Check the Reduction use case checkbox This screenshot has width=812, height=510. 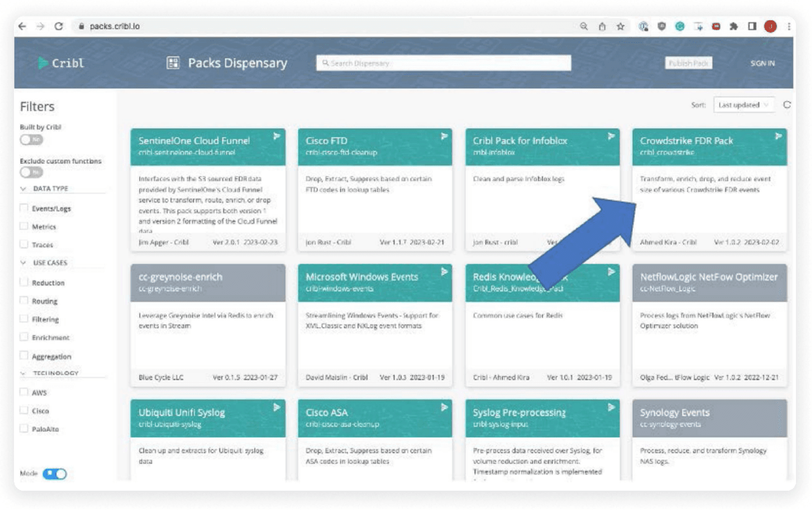24,282
